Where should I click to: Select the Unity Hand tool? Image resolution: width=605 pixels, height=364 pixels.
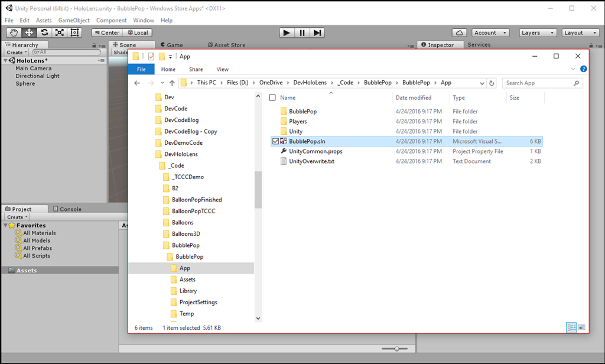[14, 33]
